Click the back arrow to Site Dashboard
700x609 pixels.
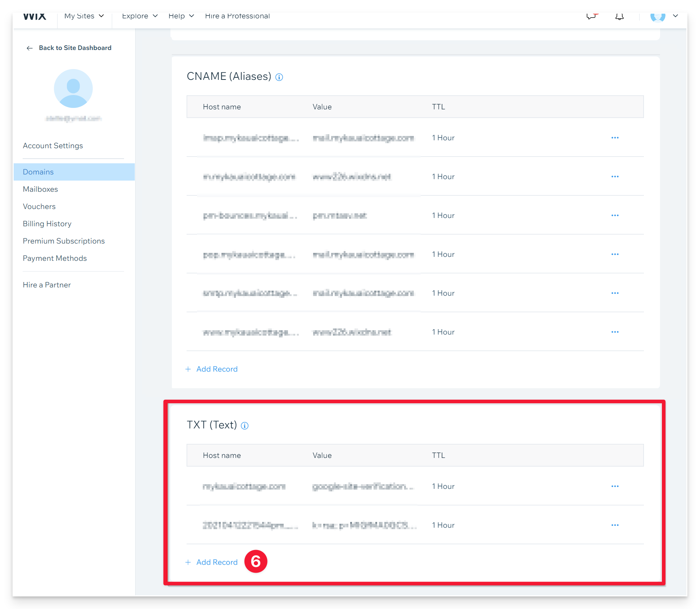(29, 48)
